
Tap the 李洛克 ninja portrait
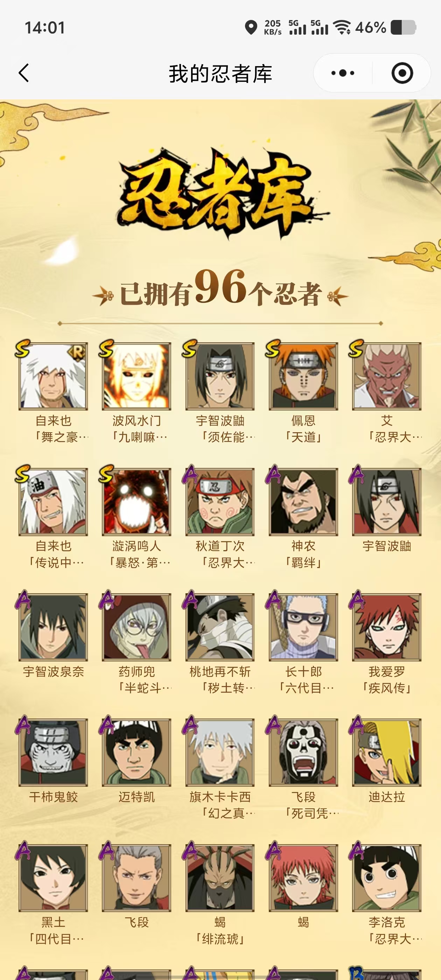[x=387, y=878]
